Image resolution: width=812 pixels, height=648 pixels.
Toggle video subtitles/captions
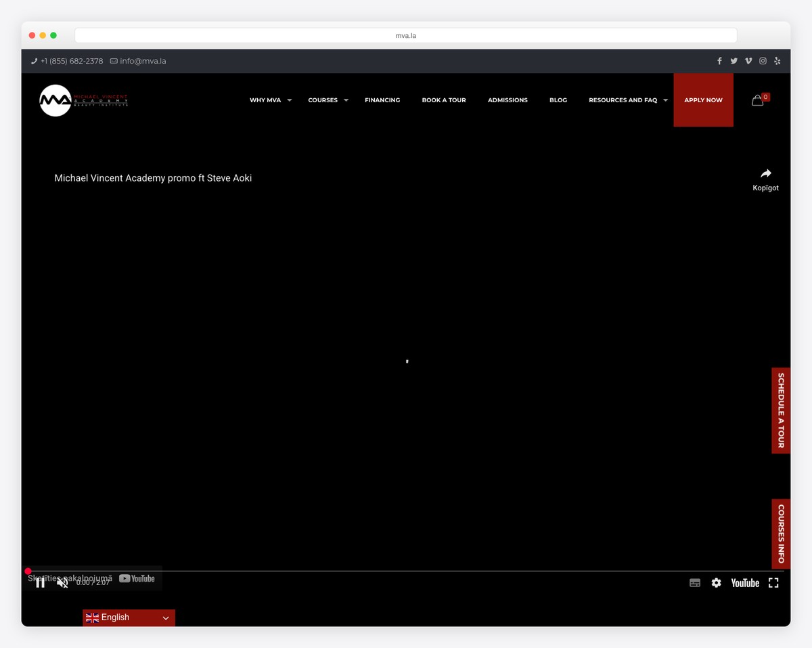point(695,583)
